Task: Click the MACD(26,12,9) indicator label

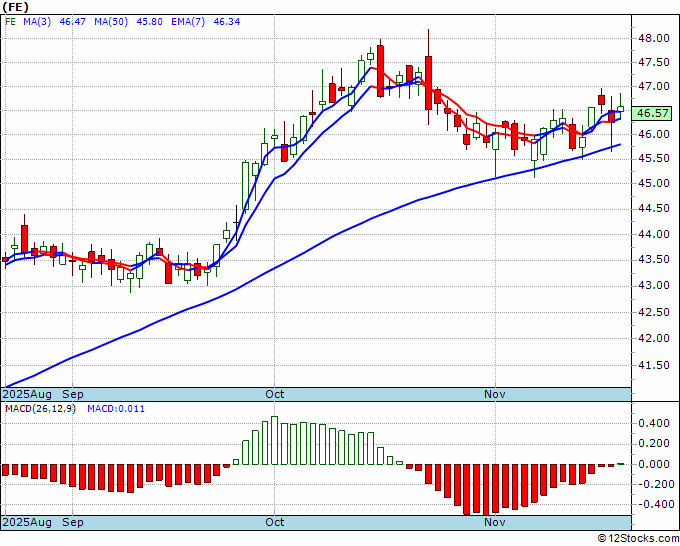Action: pyautogui.click(x=40, y=409)
